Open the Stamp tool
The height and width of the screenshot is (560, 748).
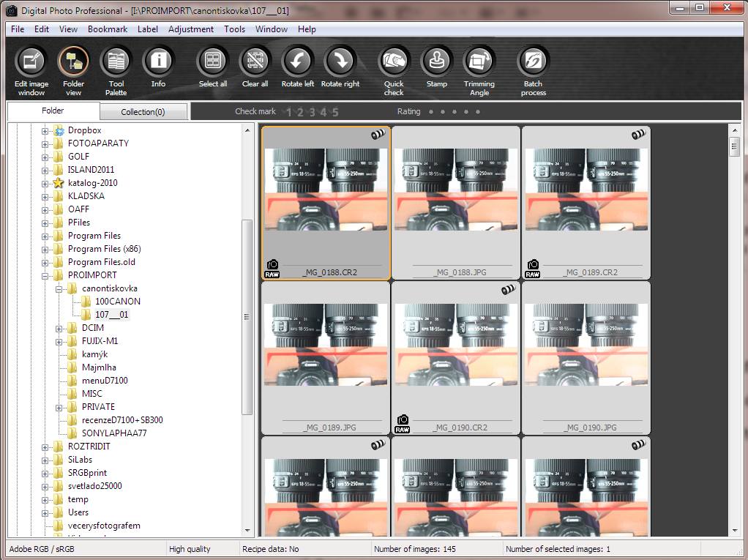pyautogui.click(x=436, y=67)
